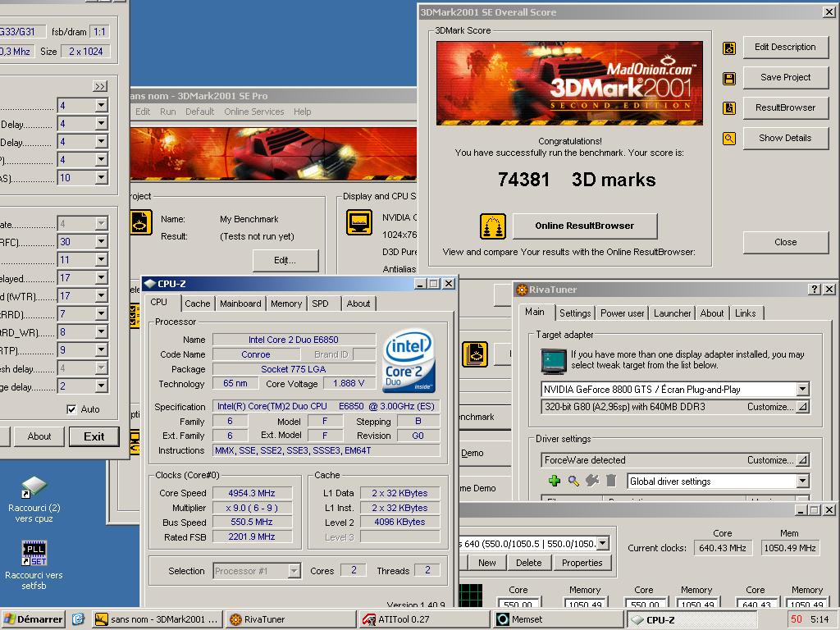Open the Global driver settings dropdown
840x630 pixels.
coord(802,481)
